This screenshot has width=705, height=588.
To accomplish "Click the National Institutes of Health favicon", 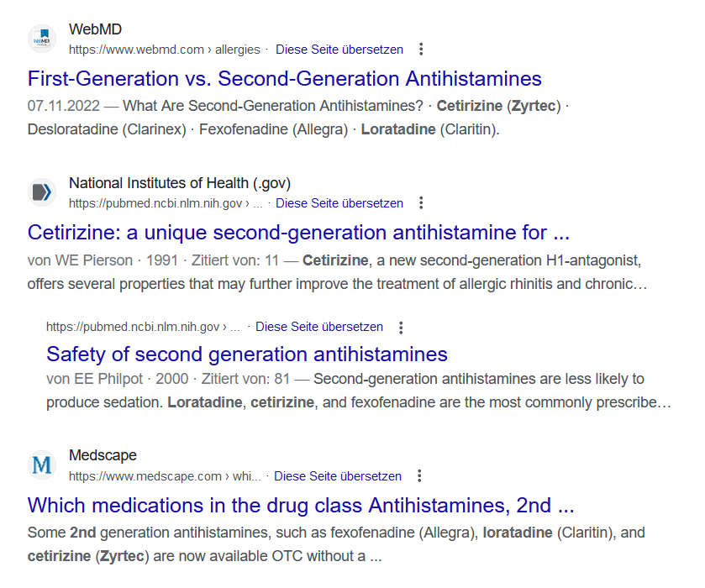I will (x=42, y=192).
